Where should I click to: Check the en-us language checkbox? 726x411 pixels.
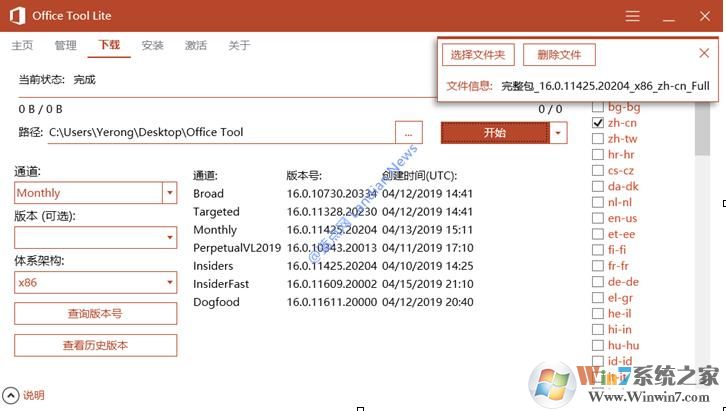pyautogui.click(x=598, y=218)
